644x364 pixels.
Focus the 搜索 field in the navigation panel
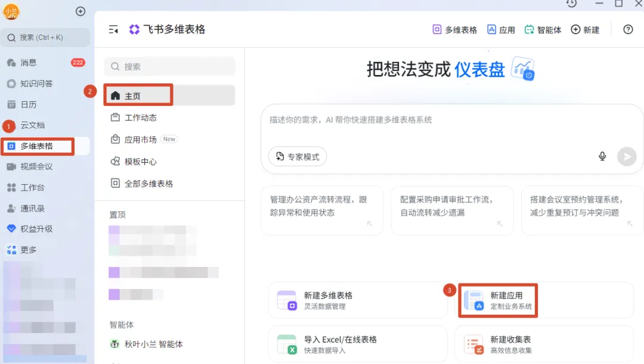pyautogui.click(x=169, y=67)
